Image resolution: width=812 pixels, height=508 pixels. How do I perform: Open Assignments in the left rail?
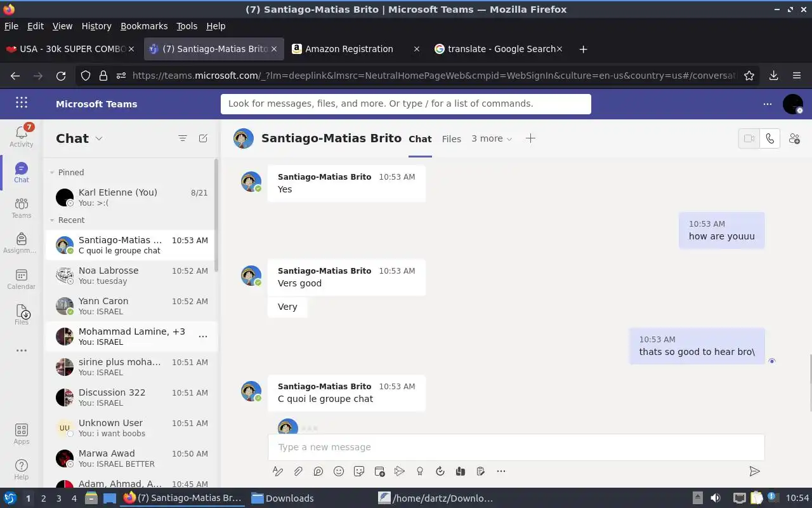coord(21,243)
